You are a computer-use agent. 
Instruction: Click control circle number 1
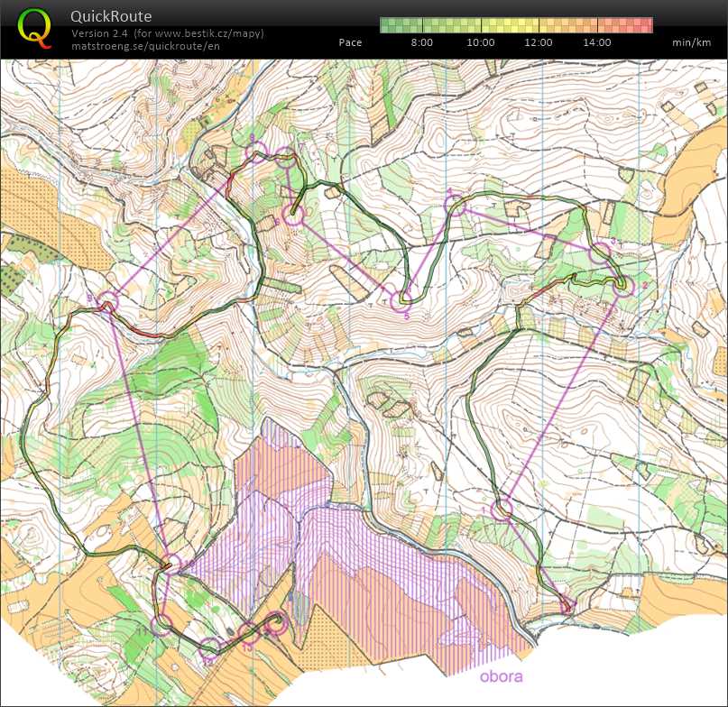pos(502,510)
